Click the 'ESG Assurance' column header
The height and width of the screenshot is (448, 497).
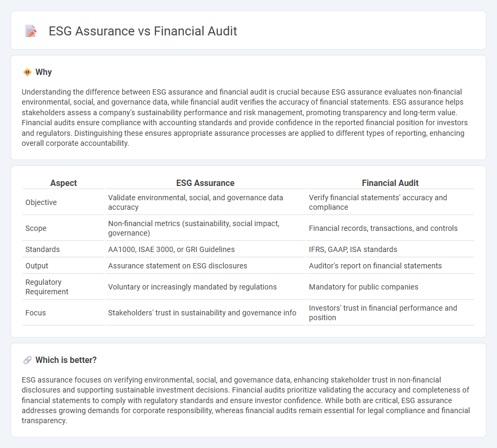(205, 183)
